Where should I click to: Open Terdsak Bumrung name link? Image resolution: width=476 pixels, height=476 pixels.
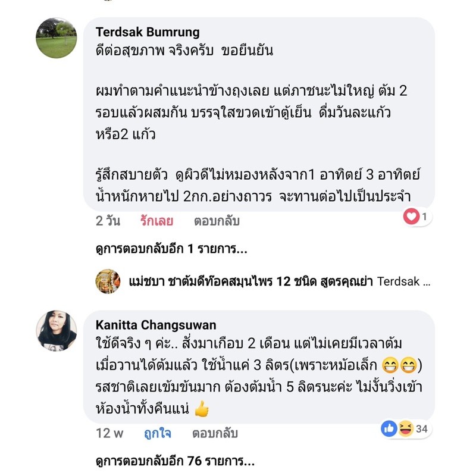pyautogui.click(x=148, y=32)
